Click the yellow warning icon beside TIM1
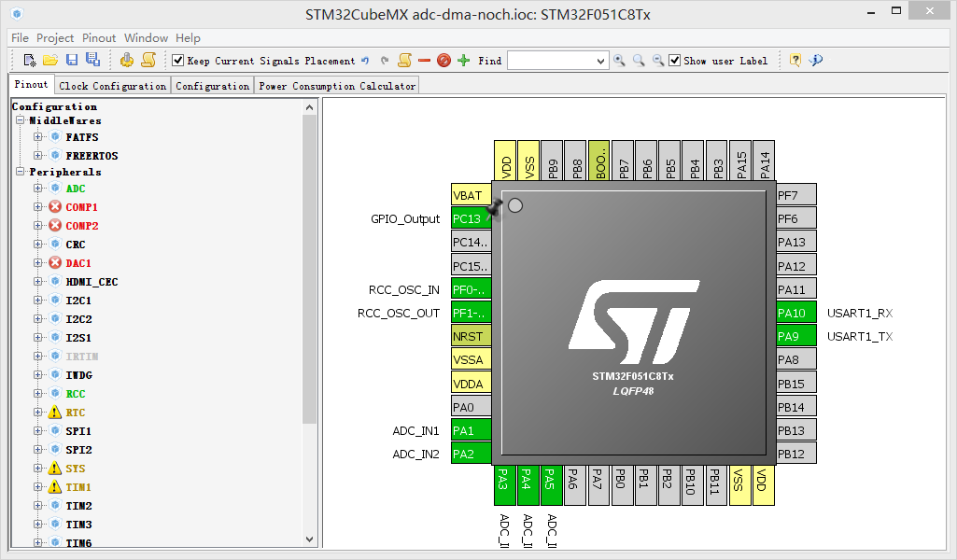 [x=55, y=487]
